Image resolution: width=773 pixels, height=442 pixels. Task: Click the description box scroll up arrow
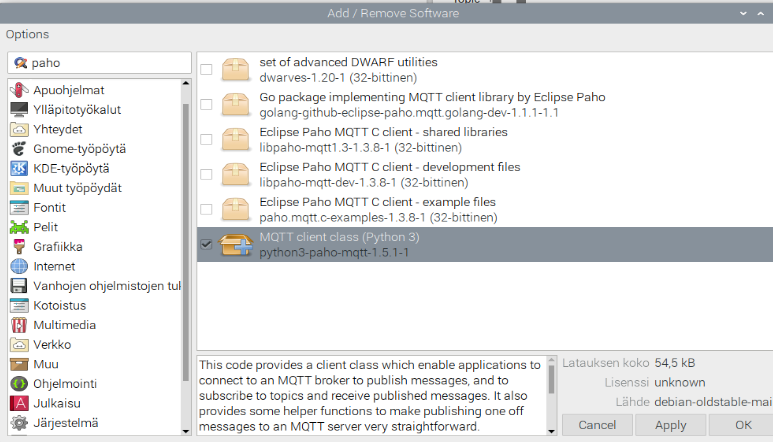pos(552,360)
